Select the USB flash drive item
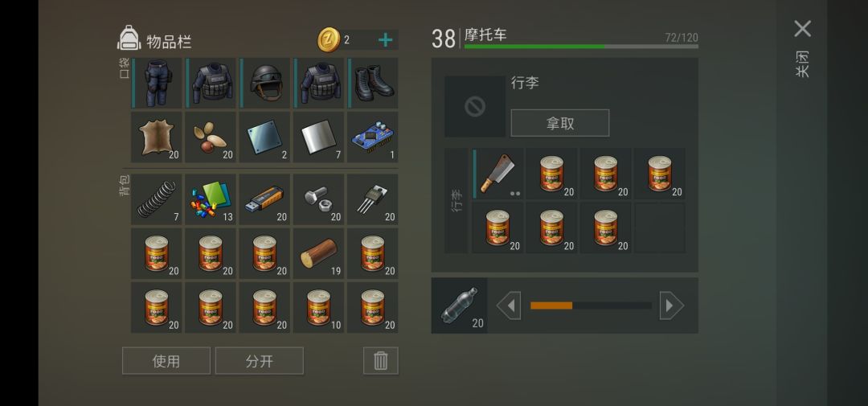 click(x=264, y=199)
